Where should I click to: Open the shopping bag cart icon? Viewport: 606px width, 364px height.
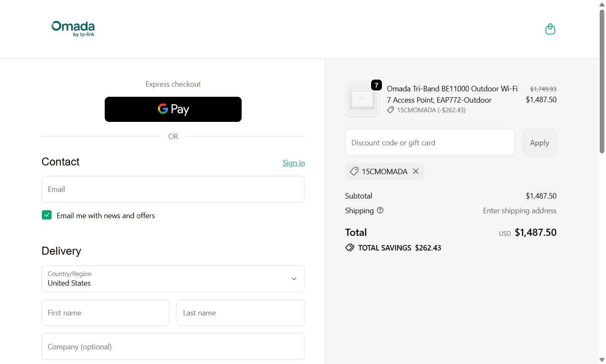(x=550, y=29)
